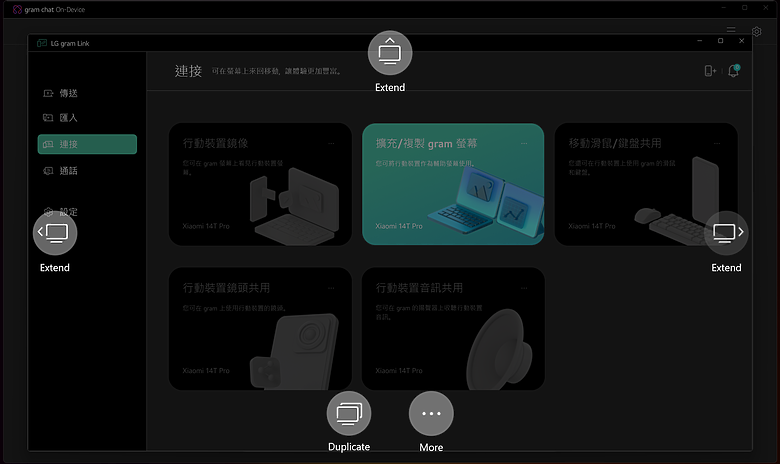Open the 移動滑鼠/鍵盤共用 card
The width and height of the screenshot is (780, 464).
[646, 184]
